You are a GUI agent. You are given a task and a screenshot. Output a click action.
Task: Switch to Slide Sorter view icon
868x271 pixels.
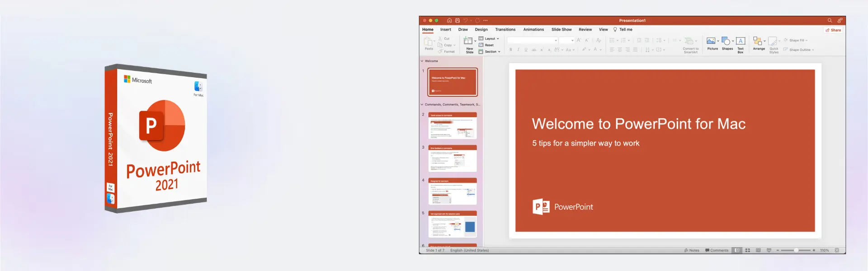tap(748, 250)
